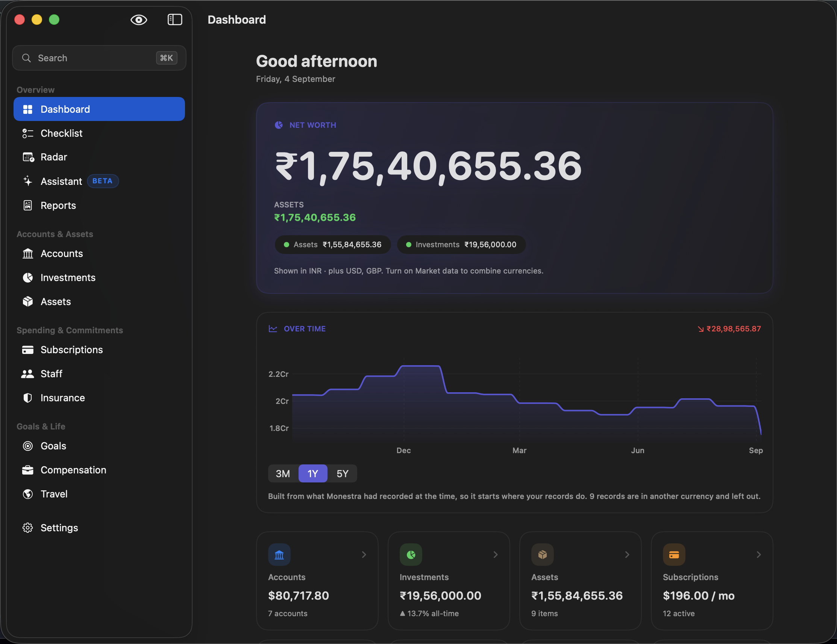The width and height of the screenshot is (837, 644).
Task: Open the Assets card box icon
Action: click(542, 555)
